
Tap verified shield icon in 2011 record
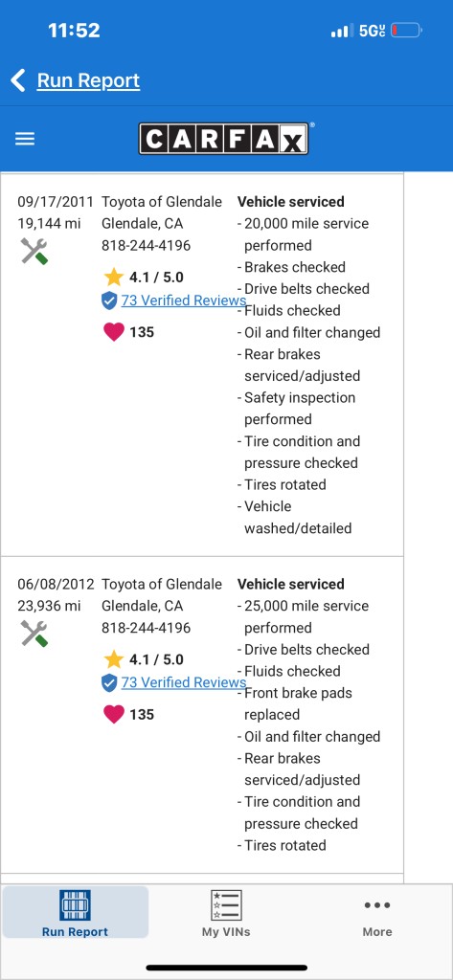point(109,301)
